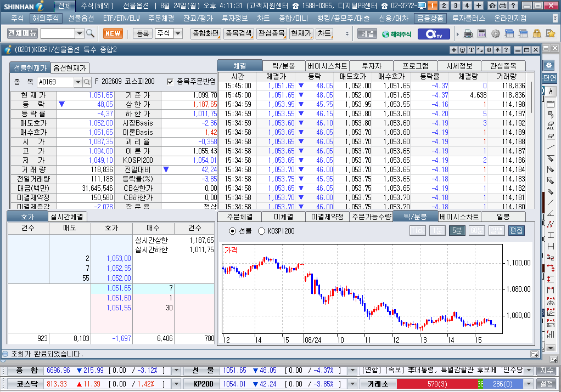Click the pin icon in inner window title
Screen dimensions: 561x392
point(498,50)
